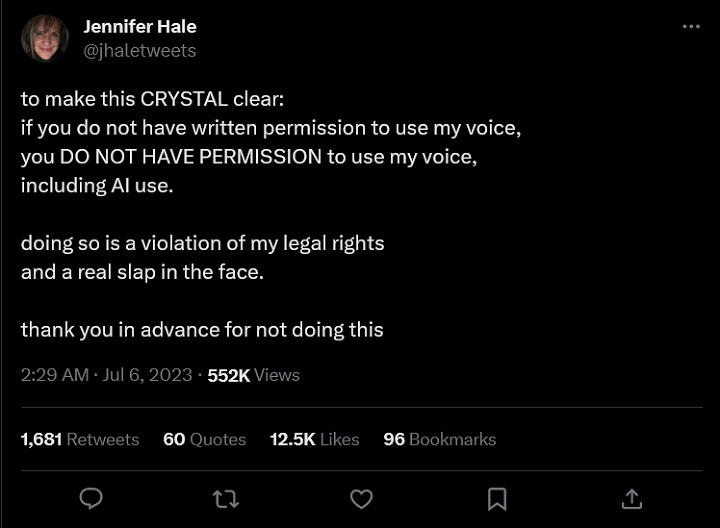Click the "violation of my legal rights" line

203,243
